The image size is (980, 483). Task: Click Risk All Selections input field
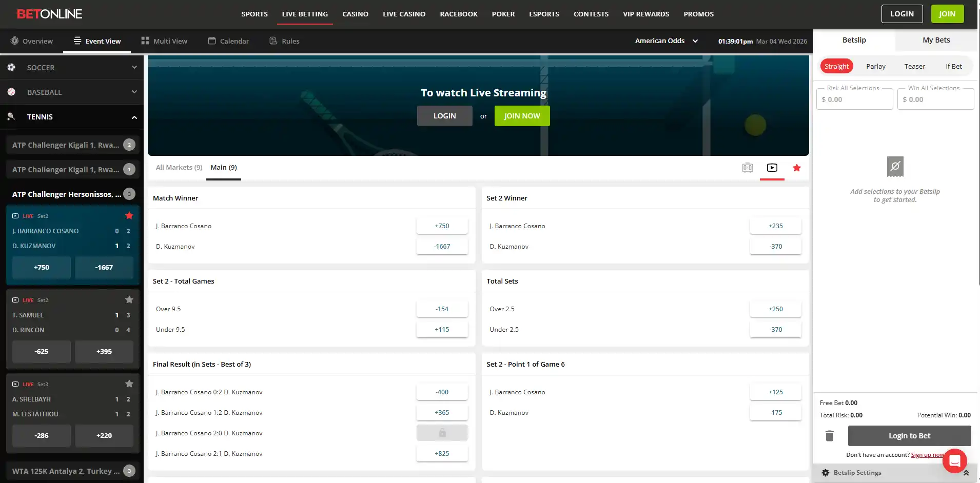click(855, 99)
